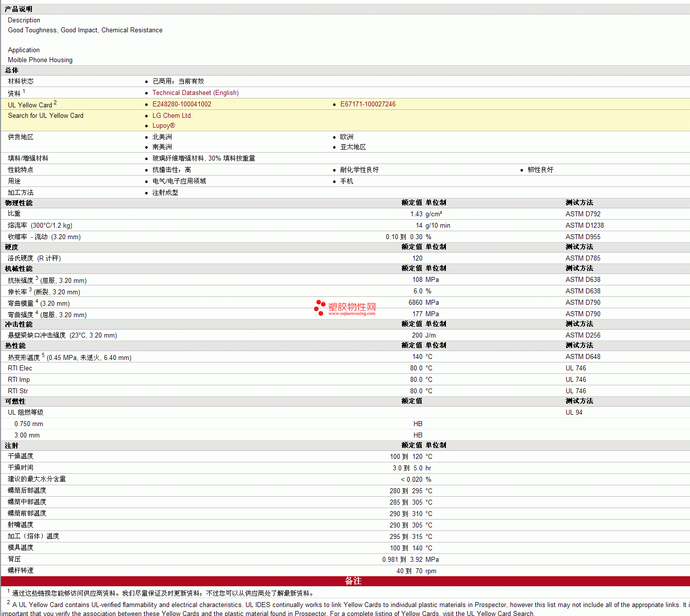Click footnote 1 beside 资料 label
The height and width of the screenshot is (616, 690).
pyautogui.click(x=24, y=91)
